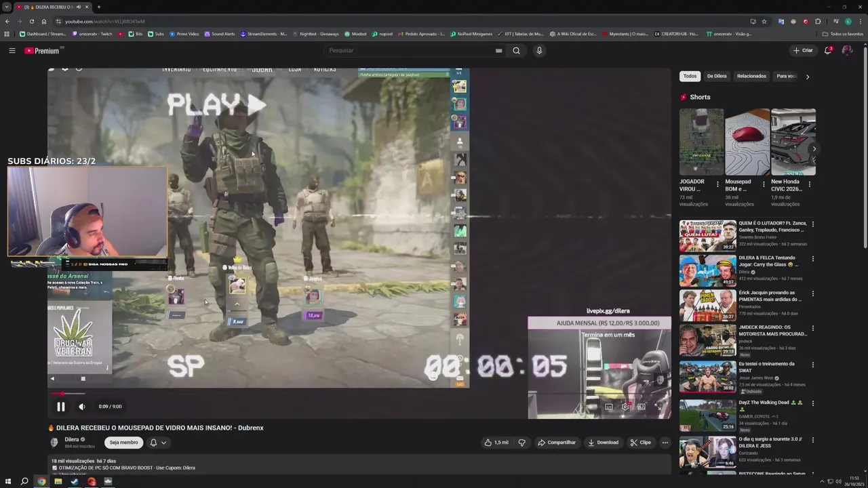Go to YouTube Premium home logo
The width and height of the screenshot is (868, 488).
pos(43,51)
